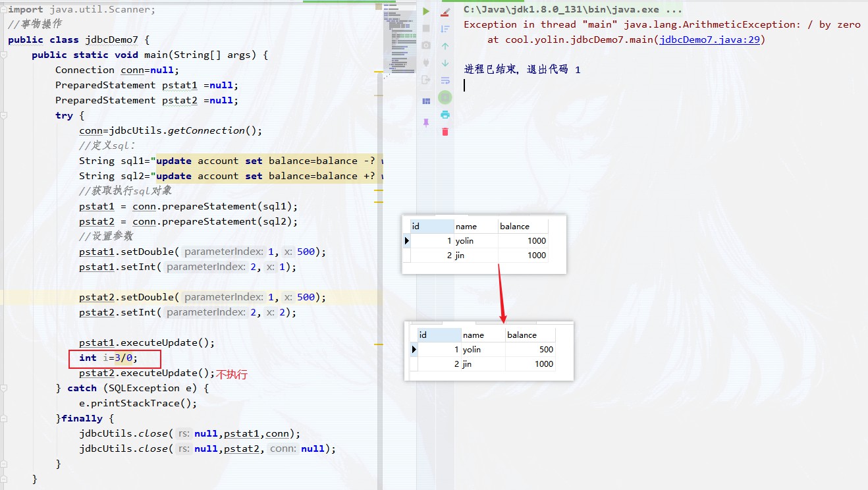The width and height of the screenshot is (868, 490).
Task: Toggle soft-wrap in the console
Action: [x=445, y=80]
